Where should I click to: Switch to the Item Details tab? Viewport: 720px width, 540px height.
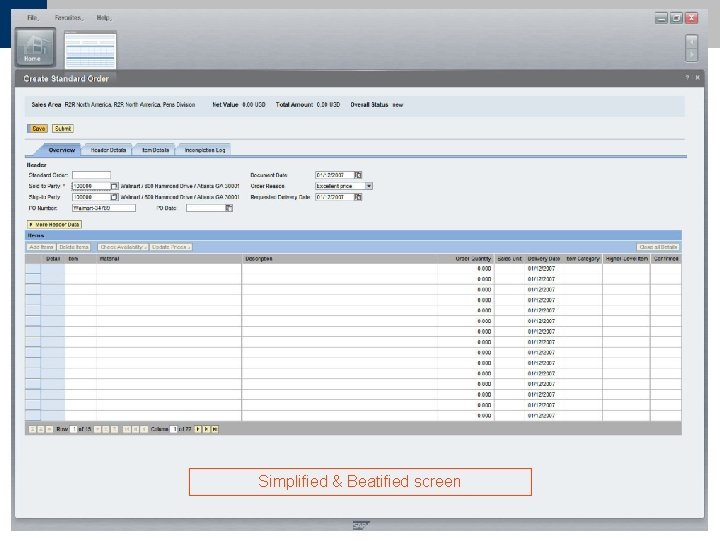[155, 150]
